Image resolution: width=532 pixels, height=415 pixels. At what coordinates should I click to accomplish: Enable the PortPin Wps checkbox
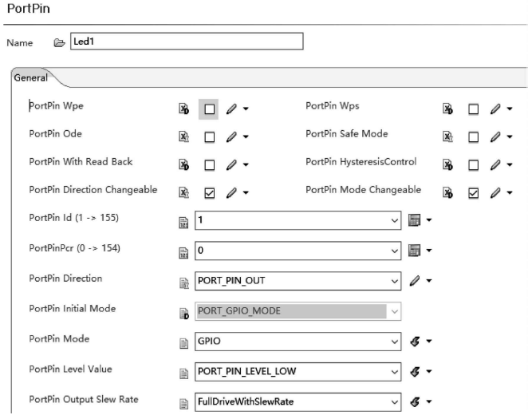(x=473, y=109)
